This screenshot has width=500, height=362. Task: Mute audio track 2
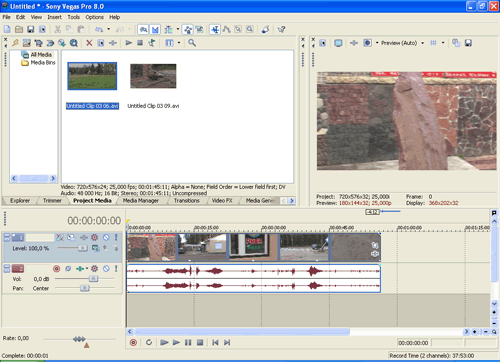click(x=106, y=268)
